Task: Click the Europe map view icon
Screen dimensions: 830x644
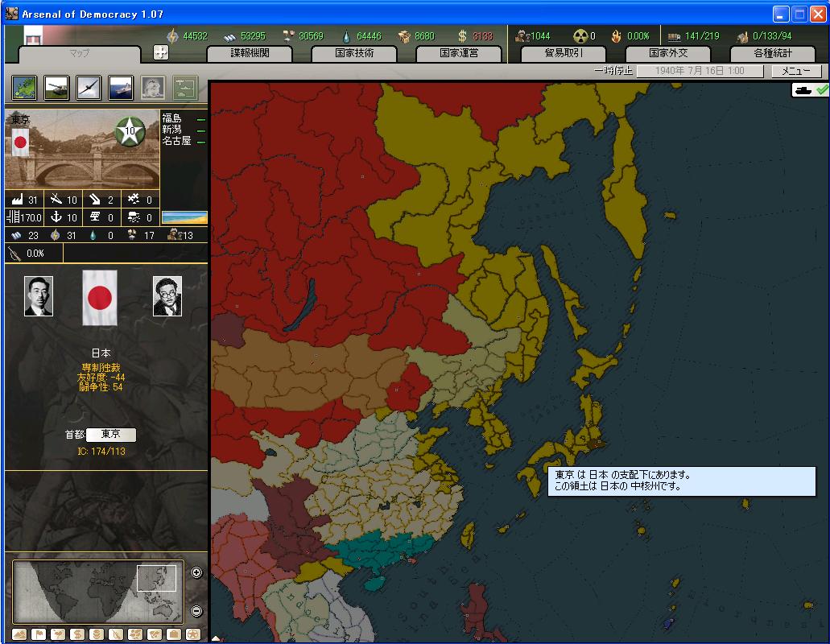Action: (25, 87)
